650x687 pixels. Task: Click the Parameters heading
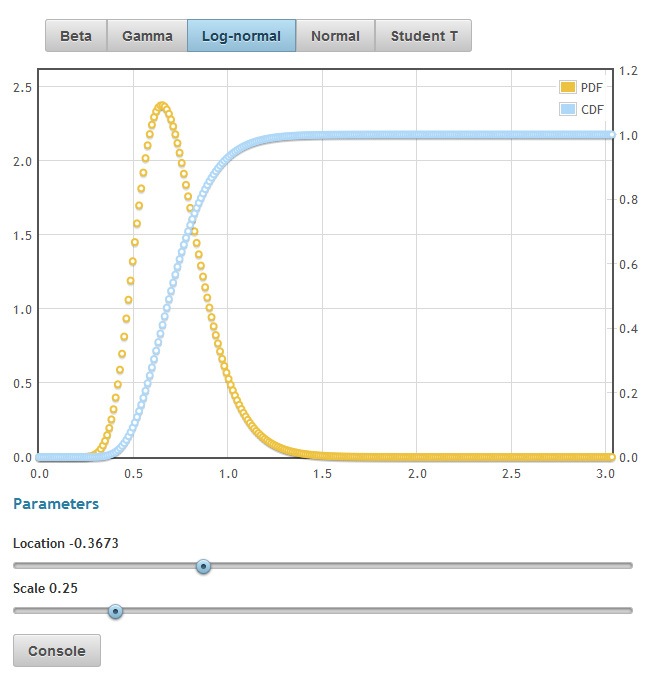pyautogui.click(x=56, y=504)
